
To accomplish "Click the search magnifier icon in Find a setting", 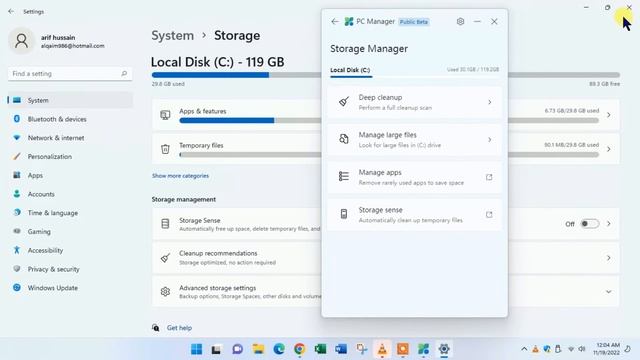I will coord(124,73).
